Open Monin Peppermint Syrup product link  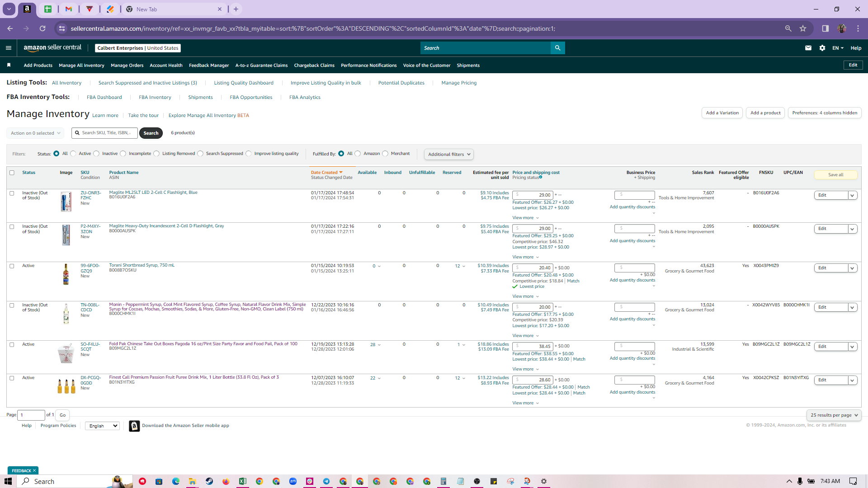[207, 307]
